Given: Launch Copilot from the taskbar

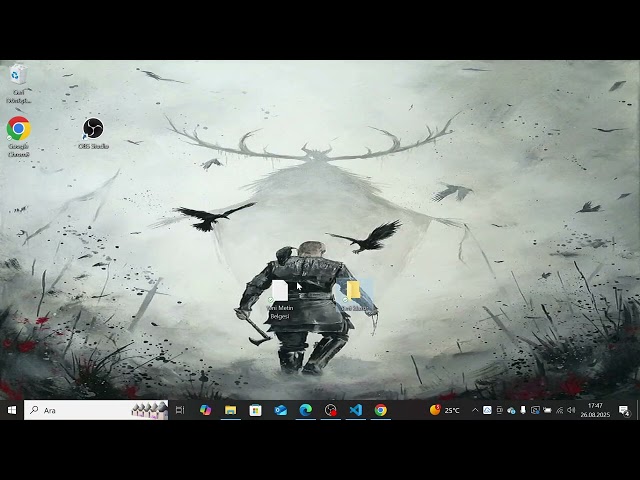Looking at the screenshot, I should click(x=205, y=410).
